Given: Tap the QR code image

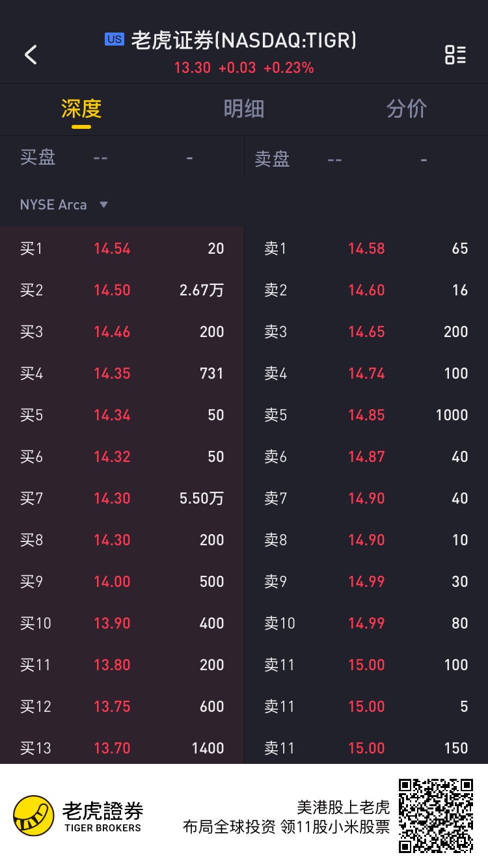Looking at the screenshot, I should coord(435,815).
